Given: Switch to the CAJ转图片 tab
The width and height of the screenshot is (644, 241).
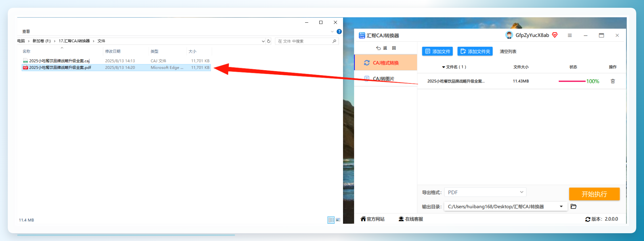Looking at the screenshot, I should coord(386,79).
